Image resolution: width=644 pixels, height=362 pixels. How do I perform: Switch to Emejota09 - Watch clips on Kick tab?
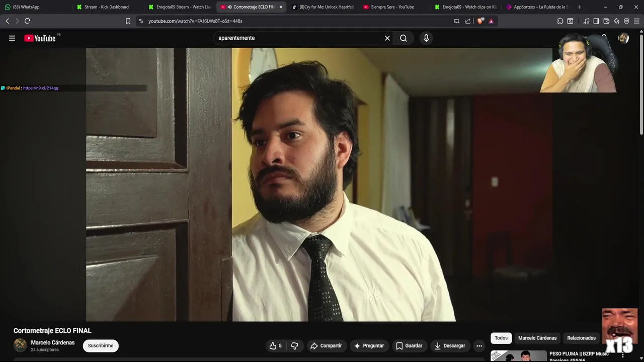466,7
